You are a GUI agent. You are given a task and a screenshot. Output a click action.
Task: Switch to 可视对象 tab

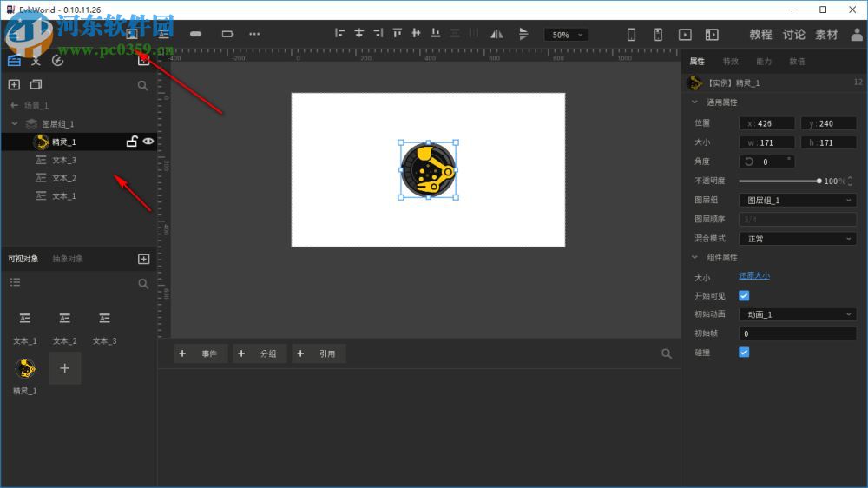23,259
